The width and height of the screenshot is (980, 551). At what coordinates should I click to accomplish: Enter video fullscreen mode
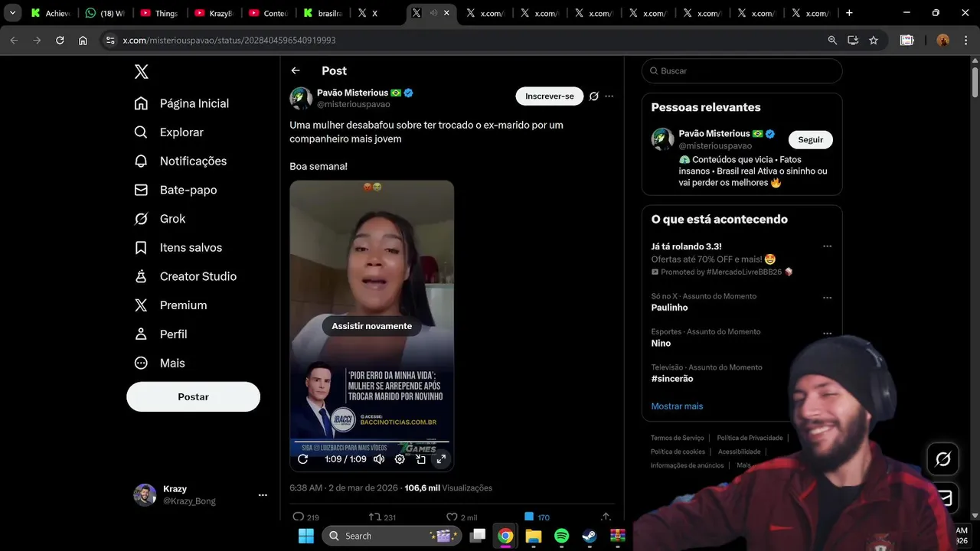point(441,459)
